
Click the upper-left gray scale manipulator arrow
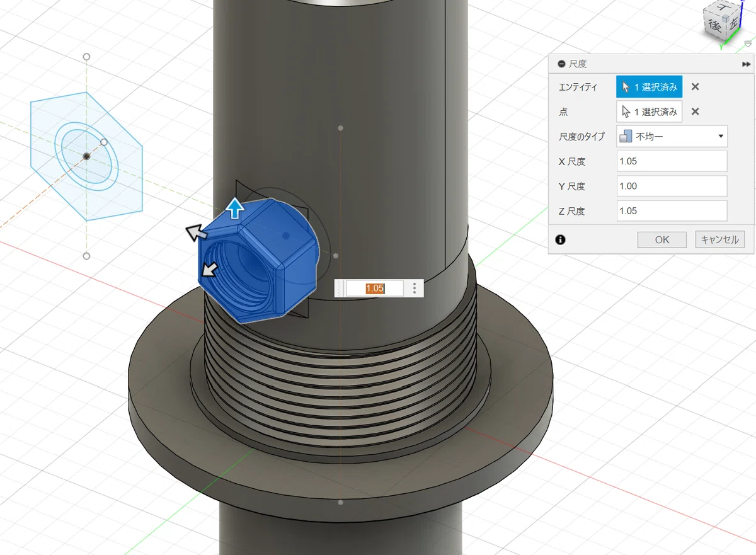[x=196, y=233]
